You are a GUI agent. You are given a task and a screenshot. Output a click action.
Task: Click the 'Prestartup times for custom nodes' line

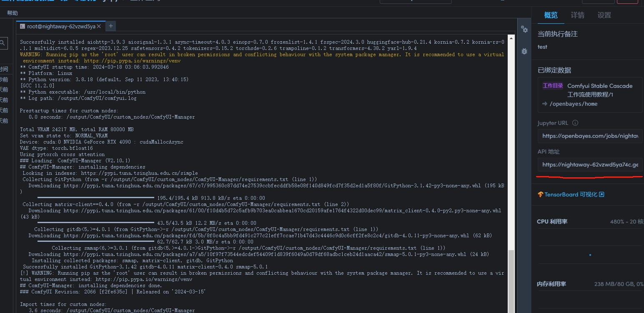click(x=69, y=111)
